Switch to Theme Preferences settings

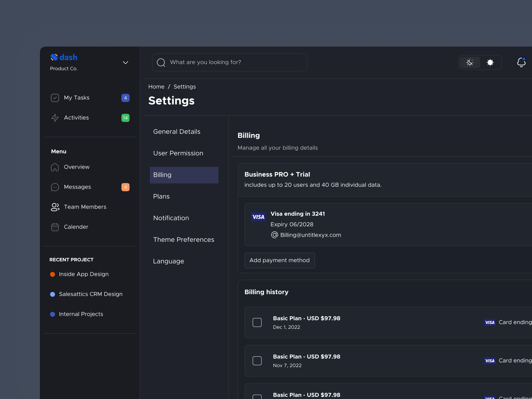(184, 240)
